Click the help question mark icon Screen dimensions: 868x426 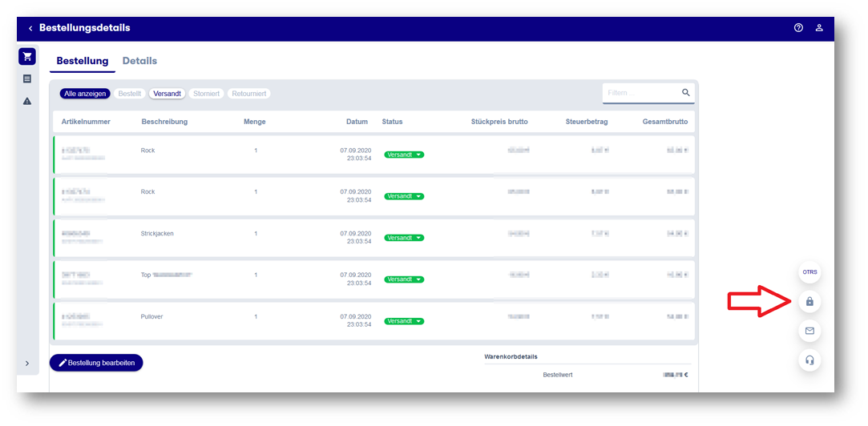[x=798, y=28]
